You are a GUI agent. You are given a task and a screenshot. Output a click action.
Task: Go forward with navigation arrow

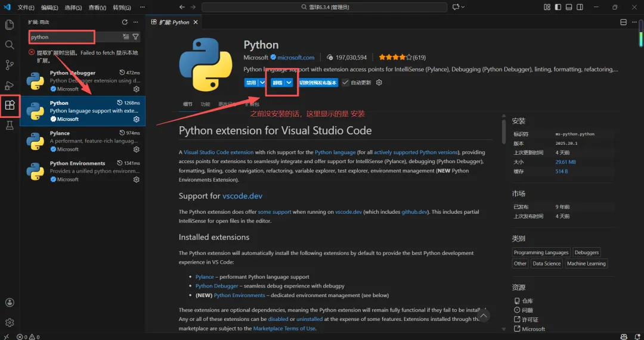tap(193, 7)
